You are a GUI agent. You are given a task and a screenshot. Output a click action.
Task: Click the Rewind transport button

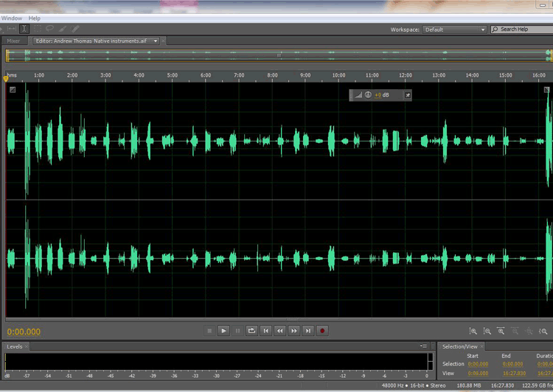279,331
